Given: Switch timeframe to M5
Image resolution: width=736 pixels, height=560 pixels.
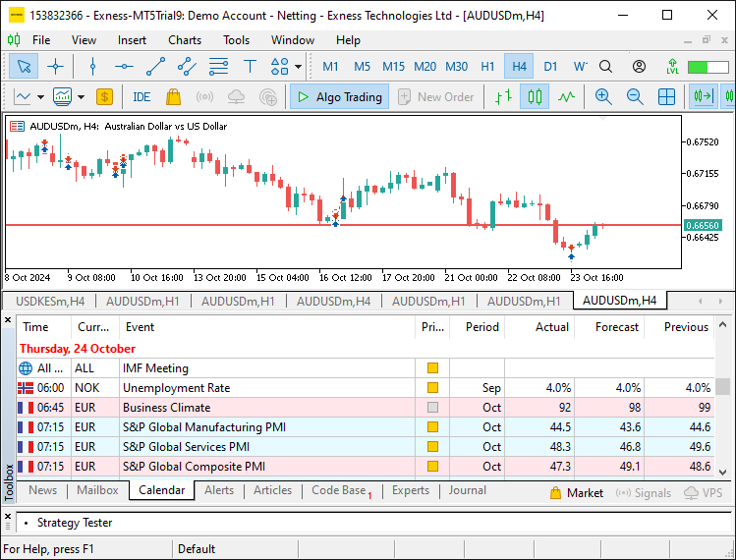Looking at the screenshot, I should (362, 66).
